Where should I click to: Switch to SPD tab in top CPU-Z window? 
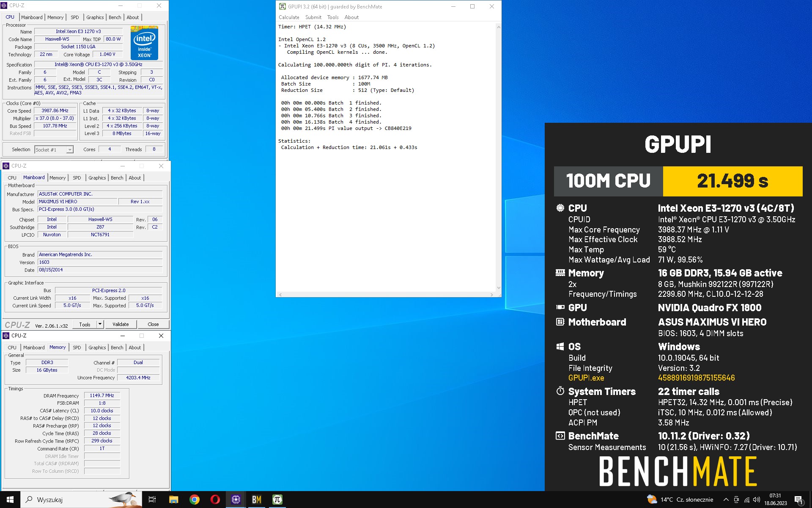(x=75, y=17)
